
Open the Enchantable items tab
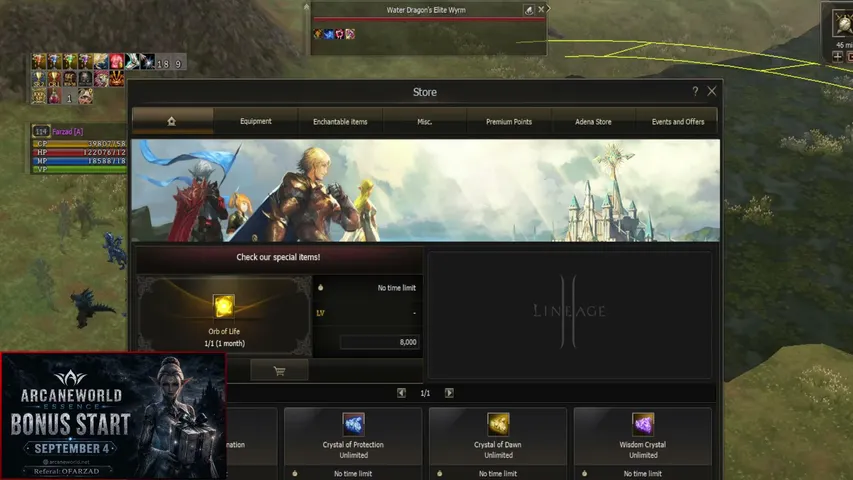(340, 121)
